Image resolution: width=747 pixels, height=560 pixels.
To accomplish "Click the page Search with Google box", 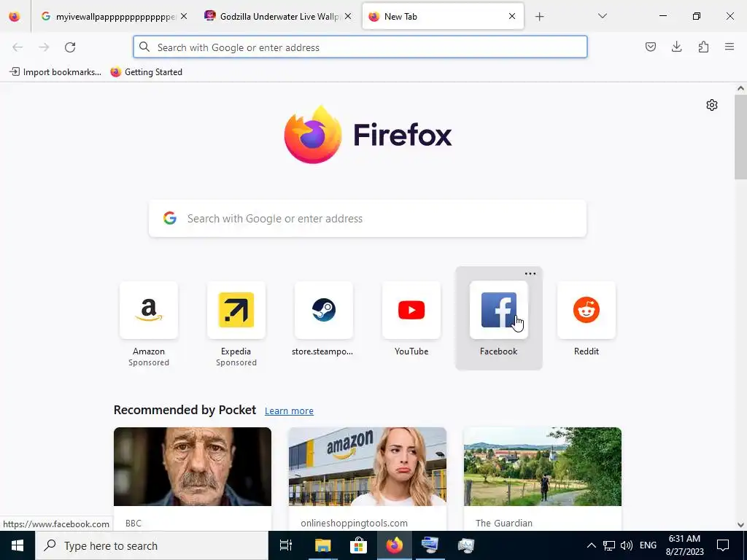I will 368,219.
